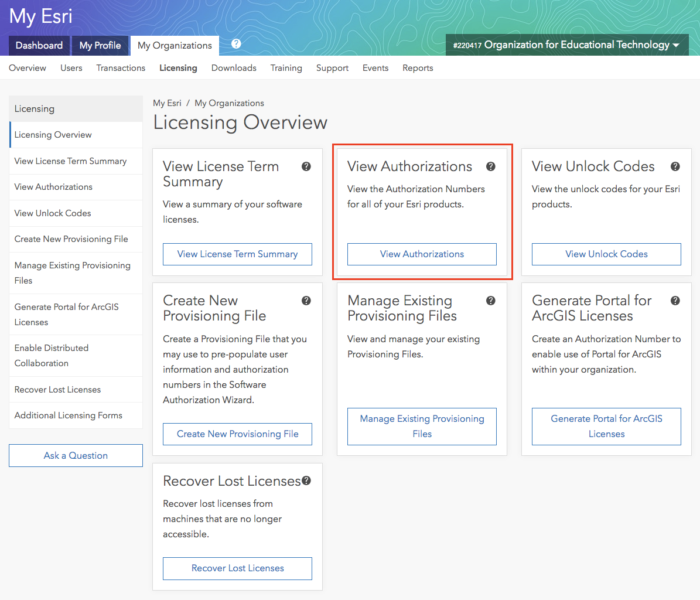700x600 pixels.
Task: Open Recover Lost Licenses in the sidebar
Action: tap(76, 390)
